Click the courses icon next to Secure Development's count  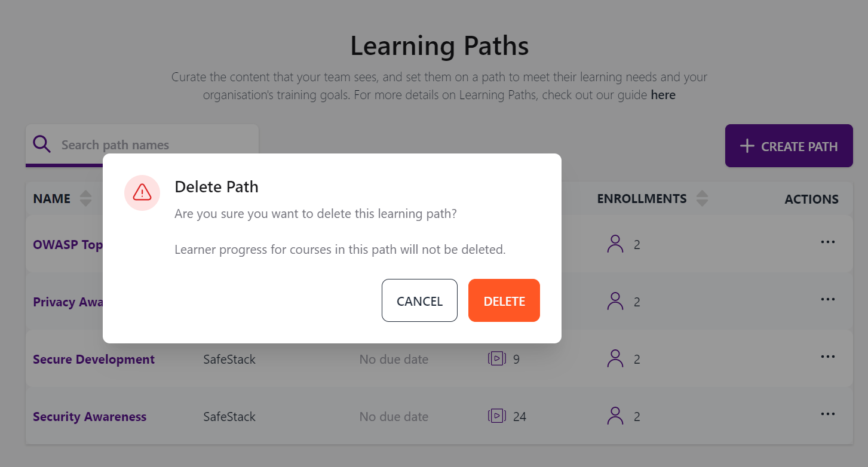pyautogui.click(x=496, y=358)
